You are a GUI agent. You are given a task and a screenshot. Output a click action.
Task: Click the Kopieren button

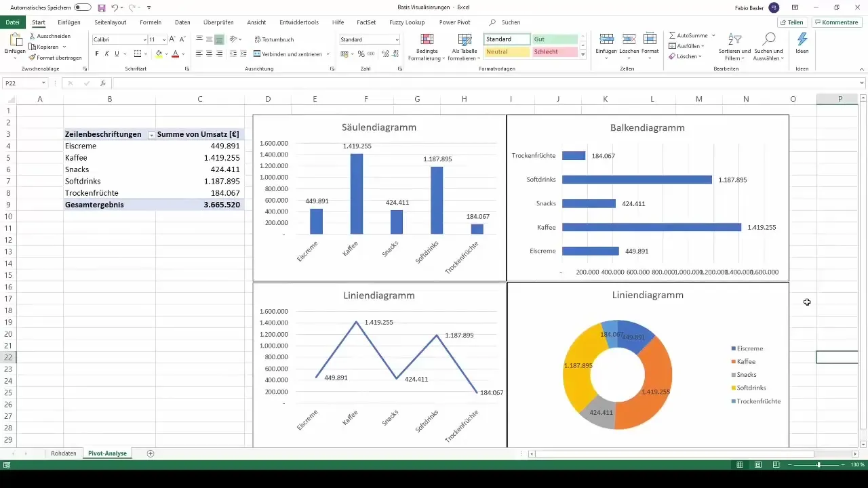click(x=47, y=47)
